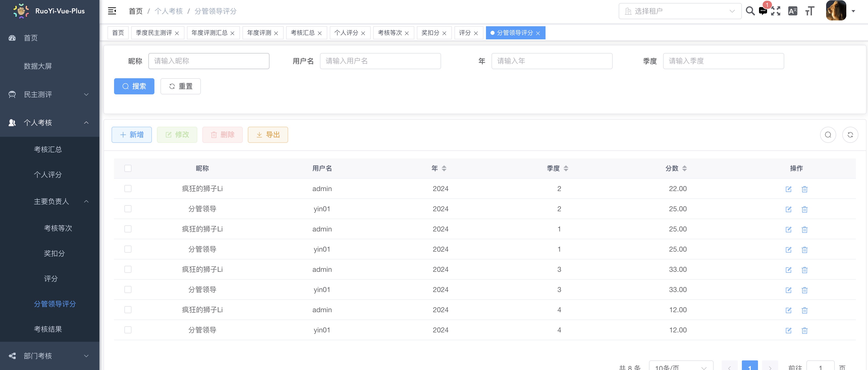Edit the admin 2024 quarter 2 row
868x370 pixels.
pyautogui.click(x=789, y=189)
